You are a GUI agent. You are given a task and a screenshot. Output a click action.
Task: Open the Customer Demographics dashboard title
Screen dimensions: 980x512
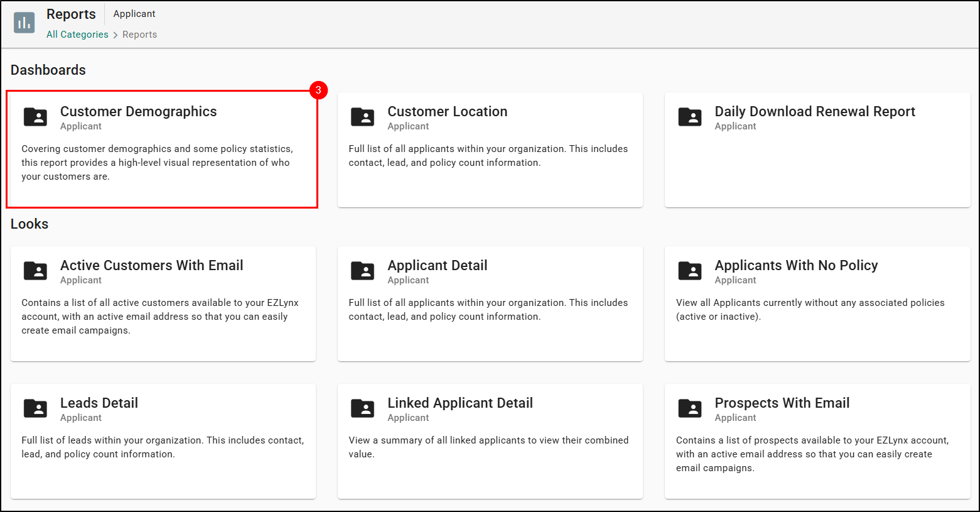click(138, 112)
